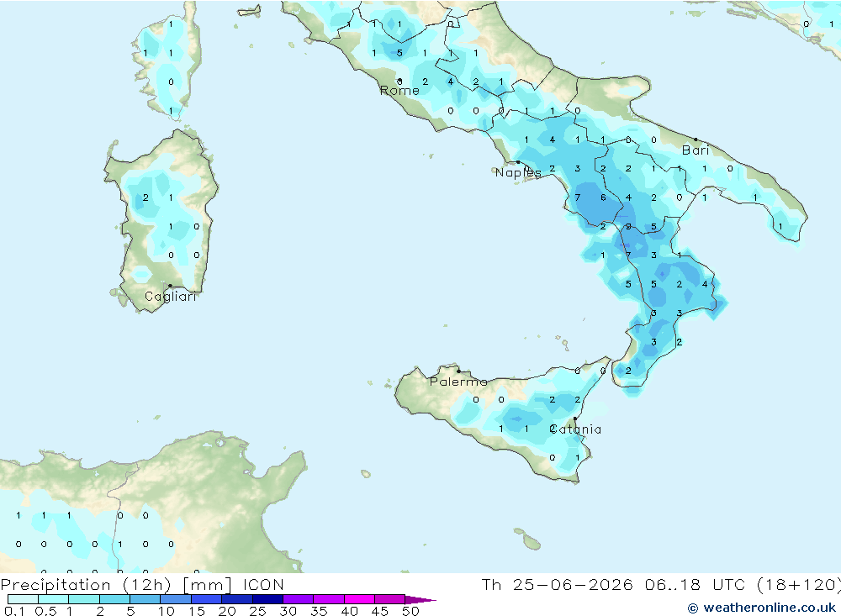Image resolution: width=841 pixels, height=616 pixels.
Task: Select the 2–5 mm legend color swatch
Action: point(114,599)
